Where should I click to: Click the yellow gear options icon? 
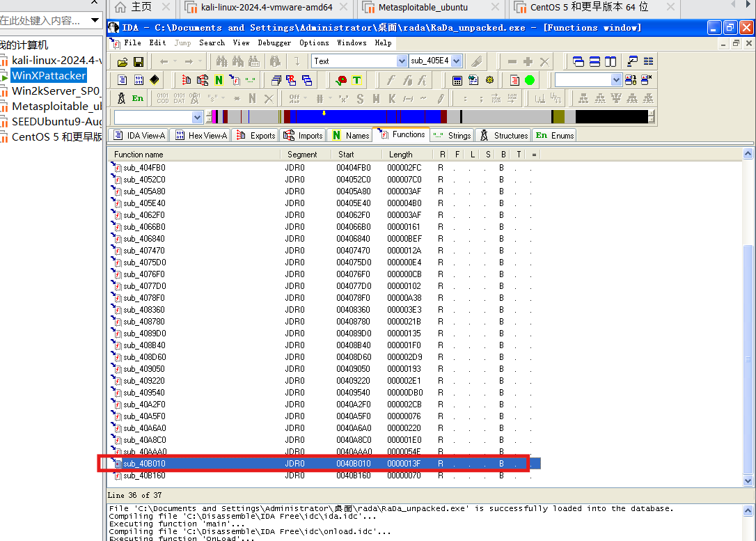[490, 80]
